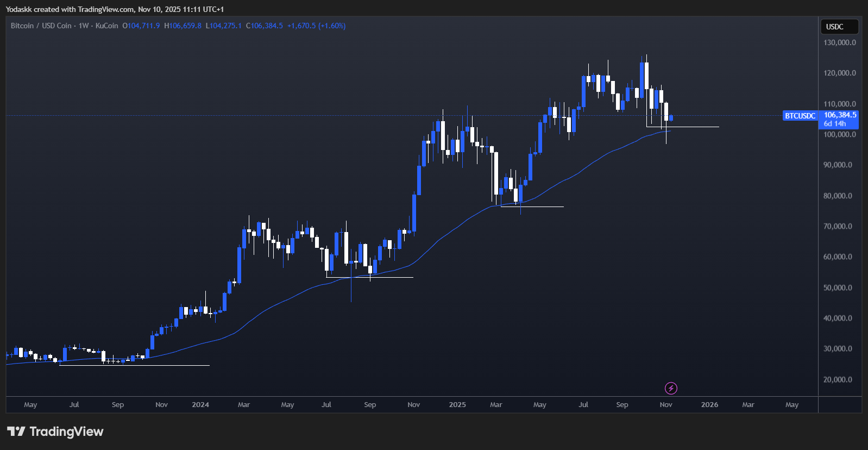Click the 1W interval in chart legend
868x450 pixels.
(84, 26)
